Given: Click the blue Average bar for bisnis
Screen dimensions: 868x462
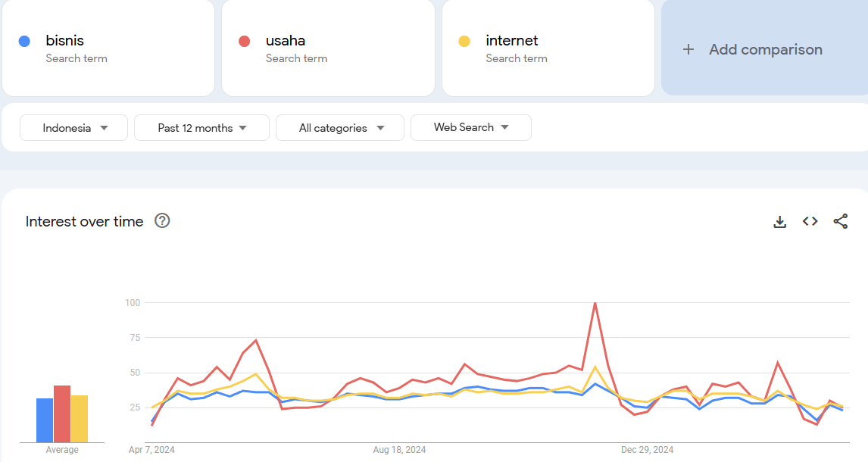Looking at the screenshot, I should tap(45, 420).
